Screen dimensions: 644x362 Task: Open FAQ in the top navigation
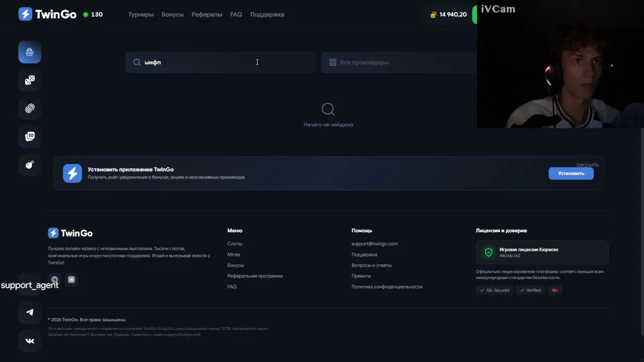[x=236, y=15]
